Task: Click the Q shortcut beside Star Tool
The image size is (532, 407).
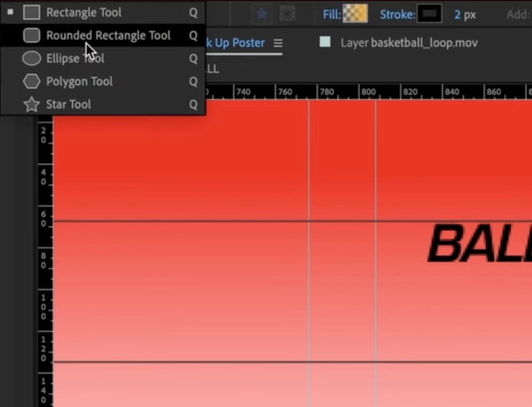Action: pos(193,104)
